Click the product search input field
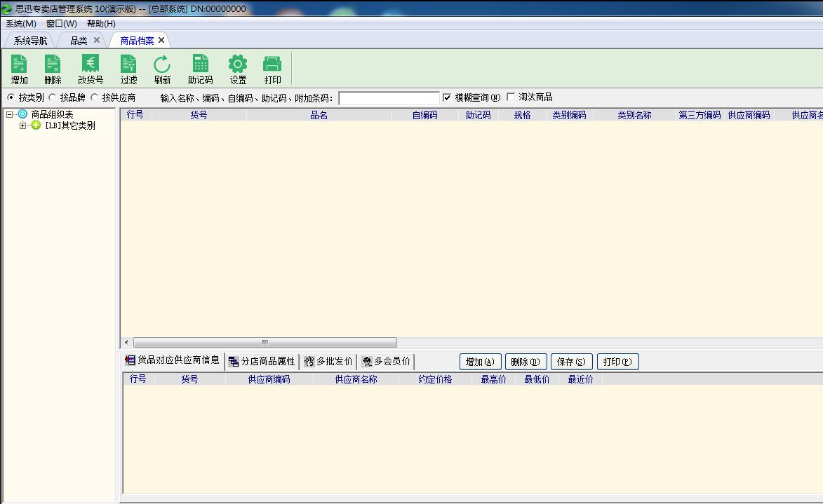This screenshot has height=504, width=823. (389, 98)
